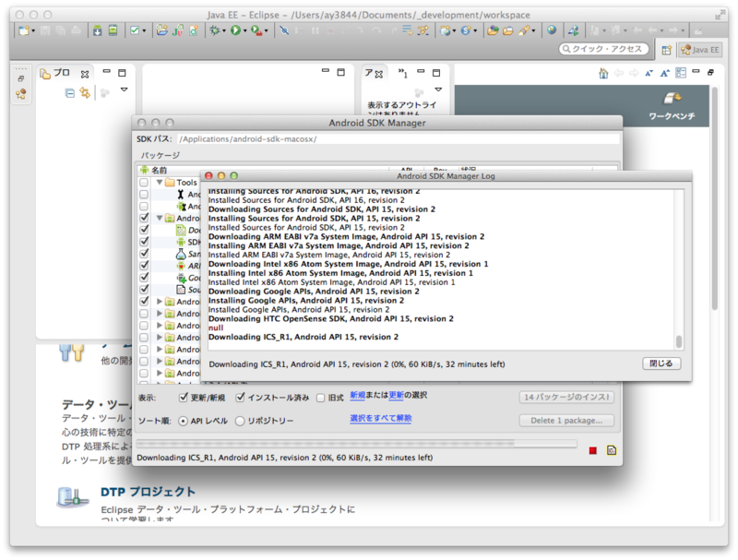Click the SDK Manager download progress bar
The width and height of the screenshot is (738, 560).
click(357, 444)
